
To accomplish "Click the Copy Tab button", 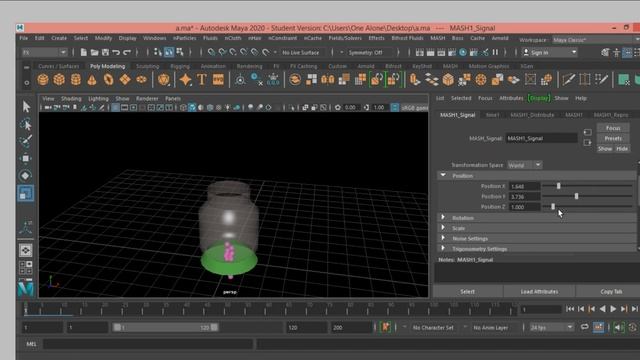I will (x=611, y=291).
